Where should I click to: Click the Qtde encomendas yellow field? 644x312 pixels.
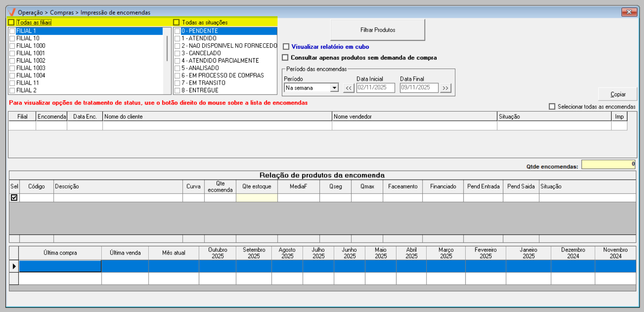point(608,164)
